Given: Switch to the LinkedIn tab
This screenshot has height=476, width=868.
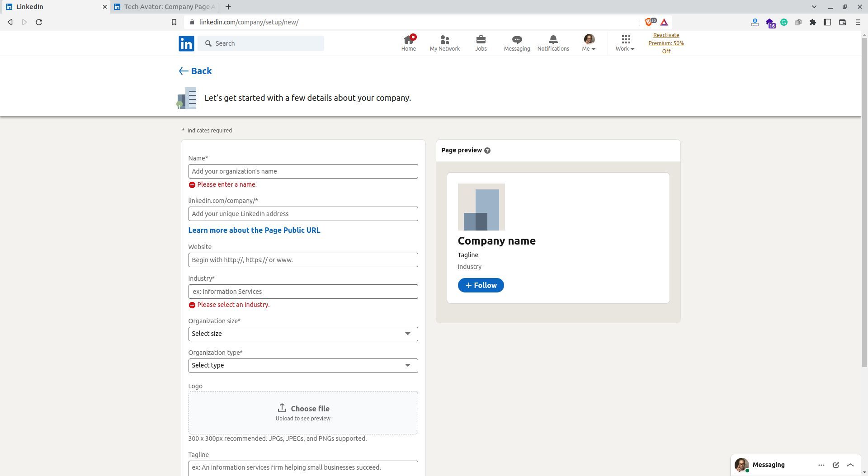Looking at the screenshot, I should click(54, 7).
